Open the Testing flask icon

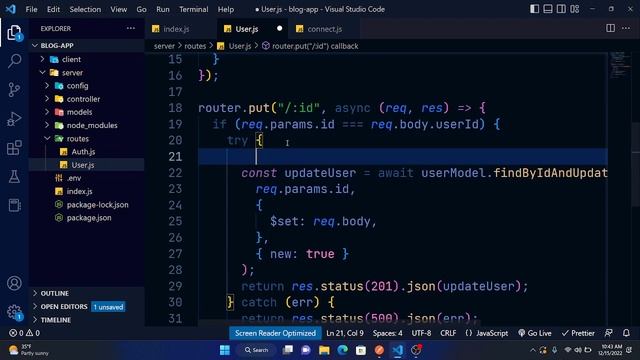click(14, 177)
